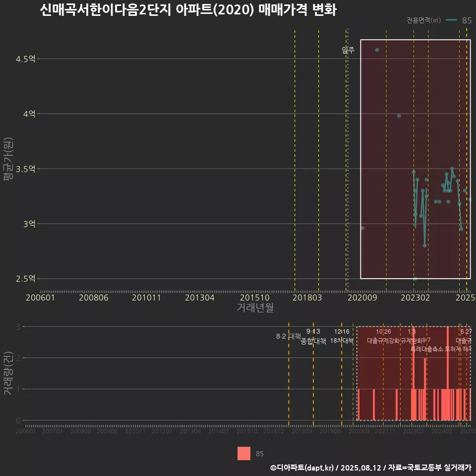Click the 특례대출축소 annotation text

427,349
